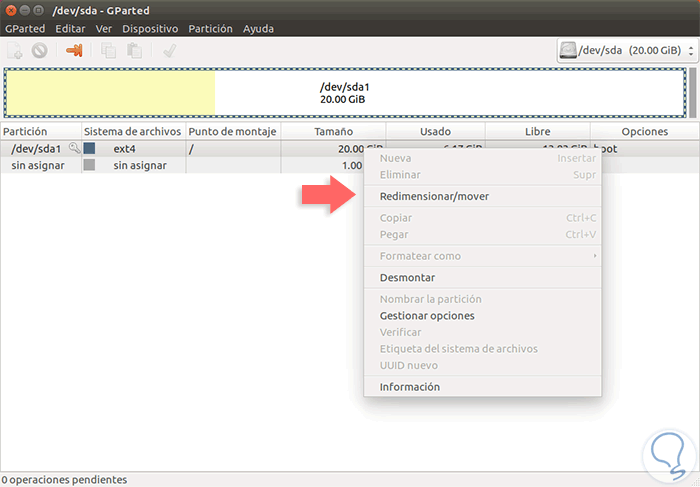Choose Gestionar opciones from context menu
Image resolution: width=700 pixels, height=487 pixels.
[483, 316]
